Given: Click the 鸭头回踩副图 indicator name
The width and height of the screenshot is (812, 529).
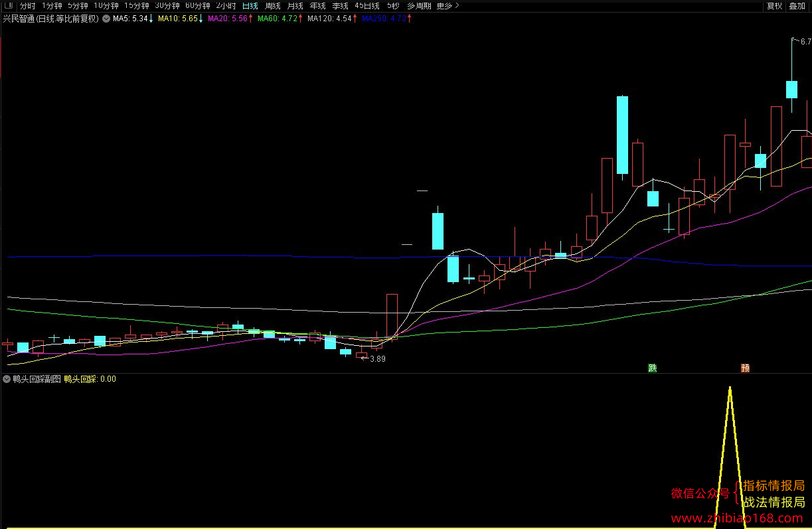Looking at the screenshot, I should click(x=37, y=380).
